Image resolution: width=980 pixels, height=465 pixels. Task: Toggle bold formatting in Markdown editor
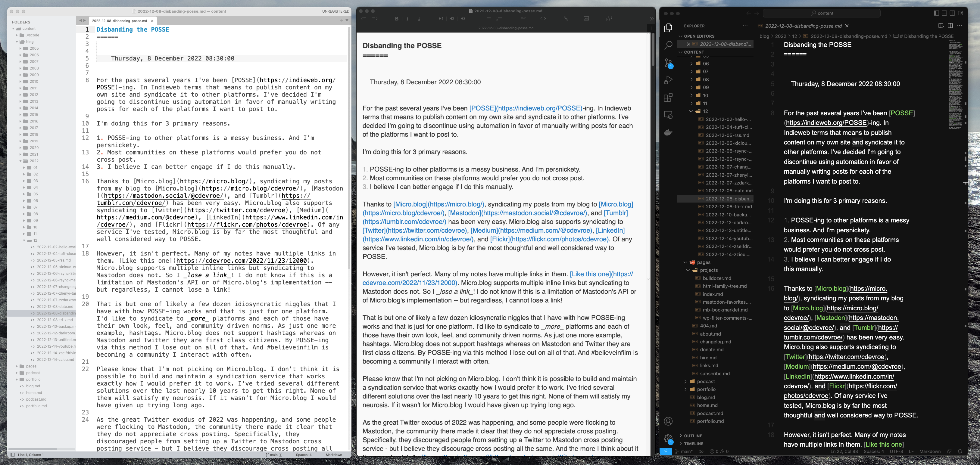pyautogui.click(x=397, y=18)
